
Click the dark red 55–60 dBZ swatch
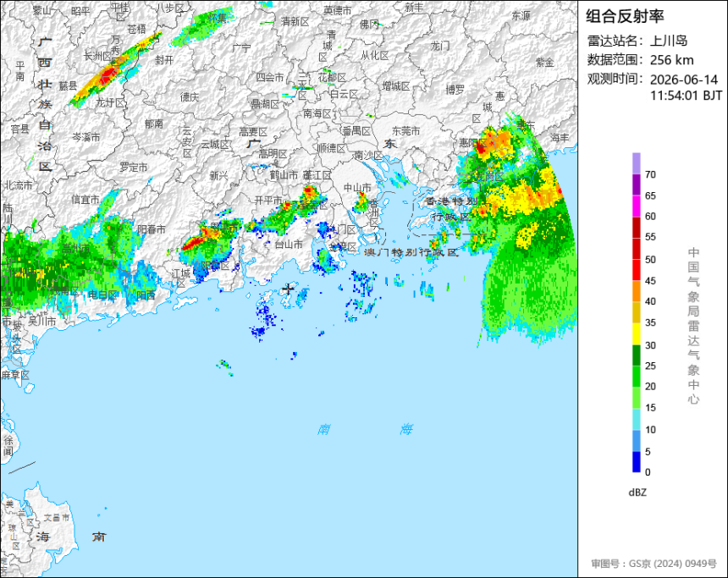(x=636, y=228)
